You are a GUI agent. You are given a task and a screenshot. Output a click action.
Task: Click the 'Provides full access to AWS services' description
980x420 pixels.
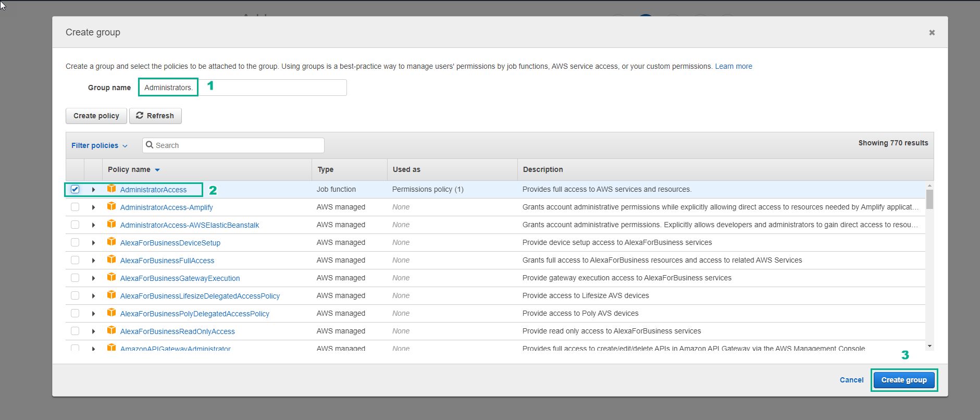(607, 189)
